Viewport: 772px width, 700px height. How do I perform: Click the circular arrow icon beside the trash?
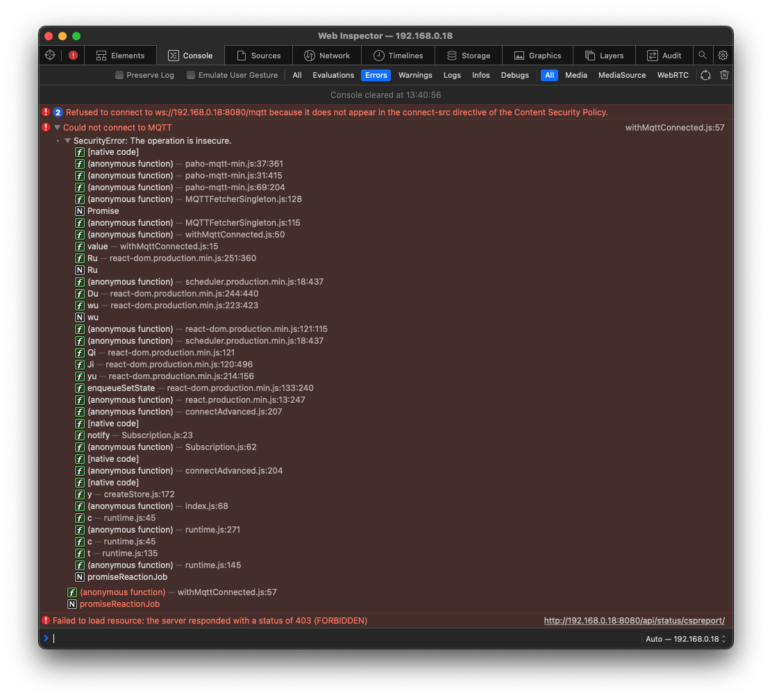point(705,75)
